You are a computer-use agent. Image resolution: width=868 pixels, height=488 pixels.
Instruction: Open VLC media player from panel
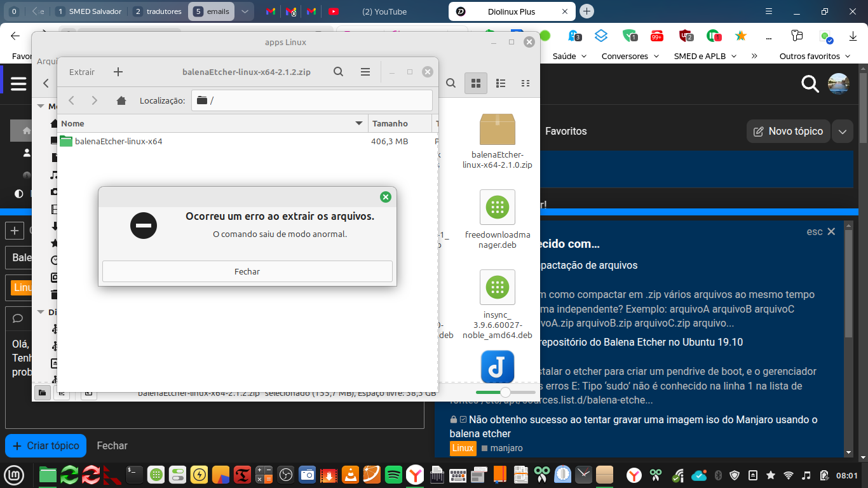pyautogui.click(x=349, y=474)
